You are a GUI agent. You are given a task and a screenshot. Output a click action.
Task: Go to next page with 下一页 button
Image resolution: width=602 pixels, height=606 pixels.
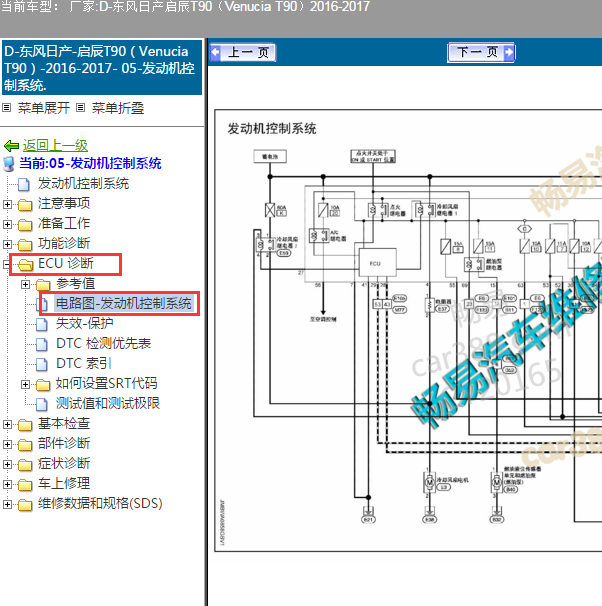(481, 52)
